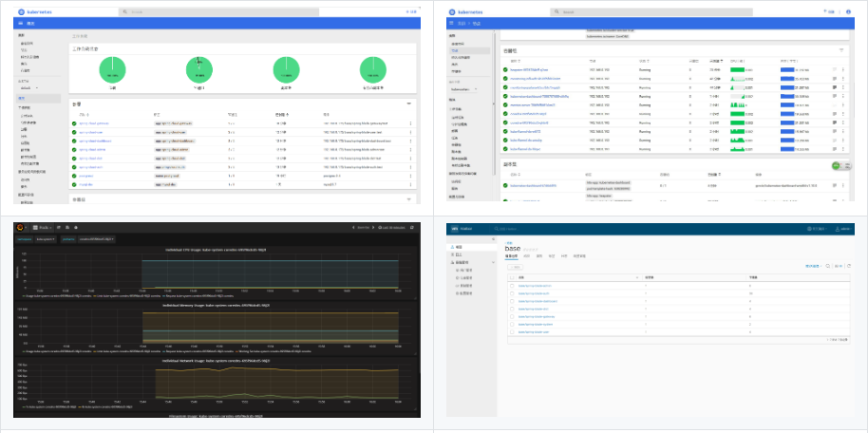The width and height of the screenshot is (868, 433).
Task: Switch to Harbor 镜像仓库 tab
Action: (x=511, y=256)
